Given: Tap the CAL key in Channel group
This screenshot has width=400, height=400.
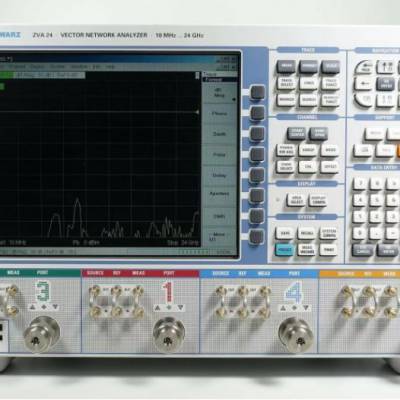Looking at the screenshot, I should (x=307, y=166).
